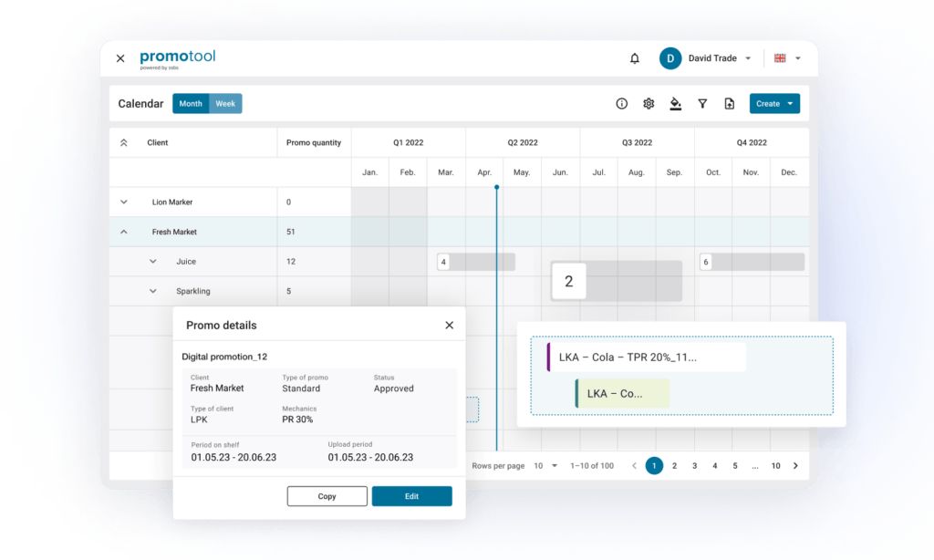Open the filter funnel icon
Viewport: 934px width, 560px height.
[x=702, y=104]
